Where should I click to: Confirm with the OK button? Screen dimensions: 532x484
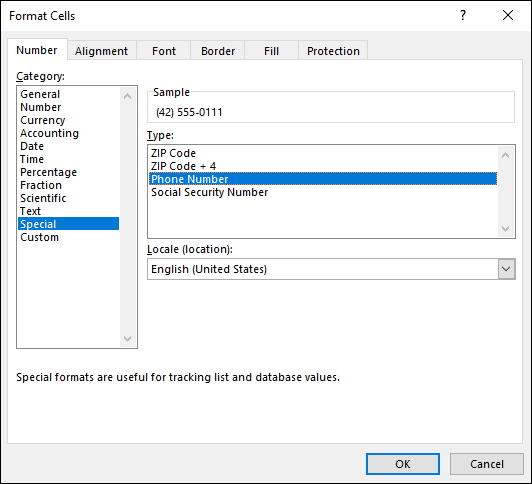pyautogui.click(x=403, y=464)
